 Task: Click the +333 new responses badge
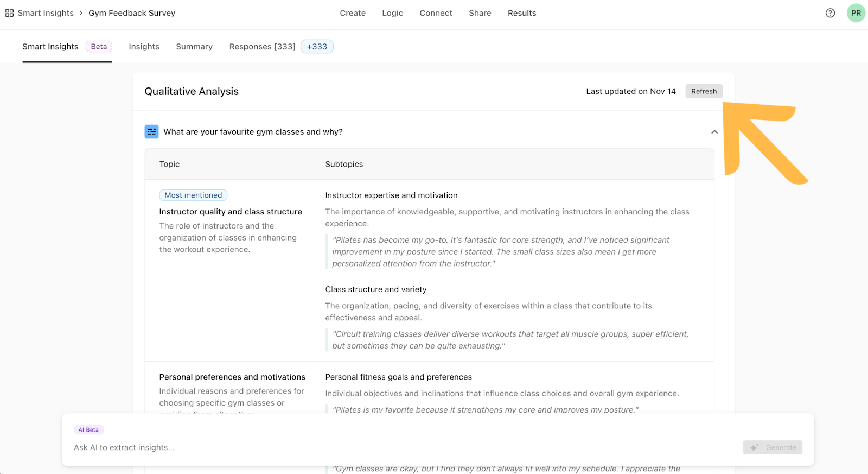pos(317,47)
